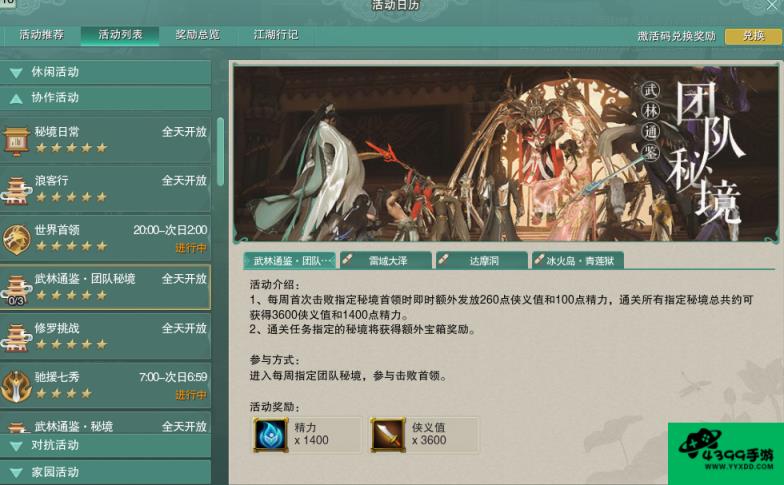The width and height of the screenshot is (784, 485).
Task: Click the 修罗挑战 pagoda icon
Action: click(x=16, y=338)
